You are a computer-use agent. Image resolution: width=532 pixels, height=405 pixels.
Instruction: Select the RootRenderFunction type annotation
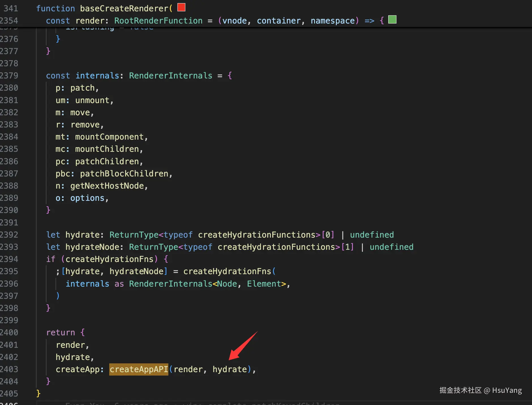point(158,21)
